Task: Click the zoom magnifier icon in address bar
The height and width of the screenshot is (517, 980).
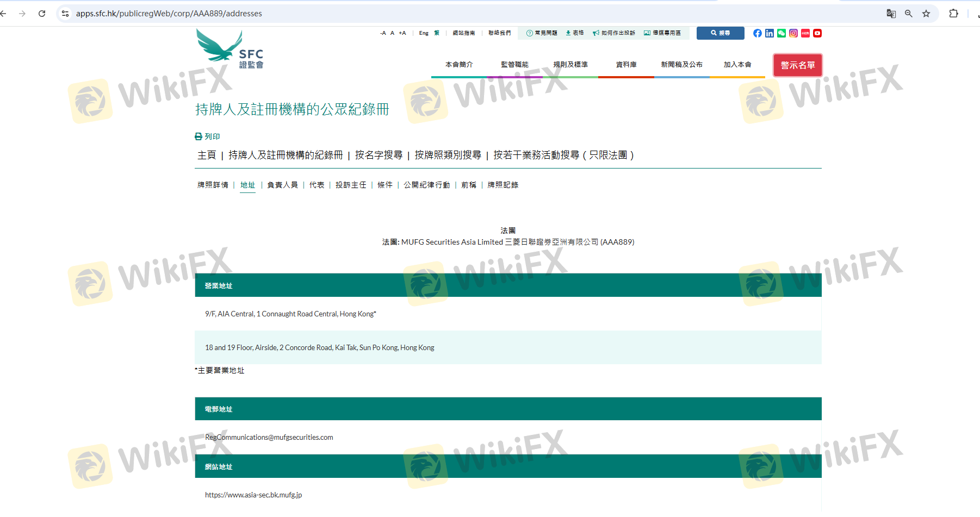Action: point(908,14)
